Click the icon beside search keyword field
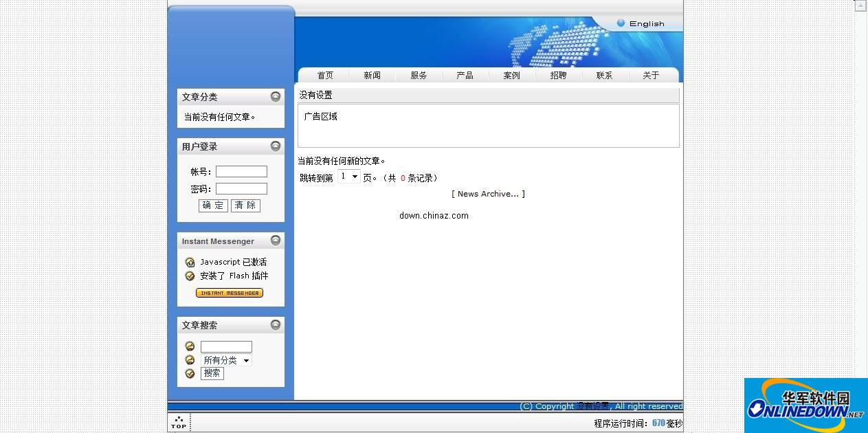868x433 pixels. [x=190, y=346]
